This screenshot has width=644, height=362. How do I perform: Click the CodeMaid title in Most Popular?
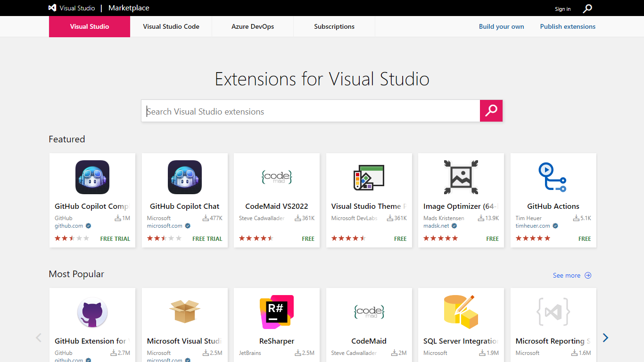(x=369, y=341)
